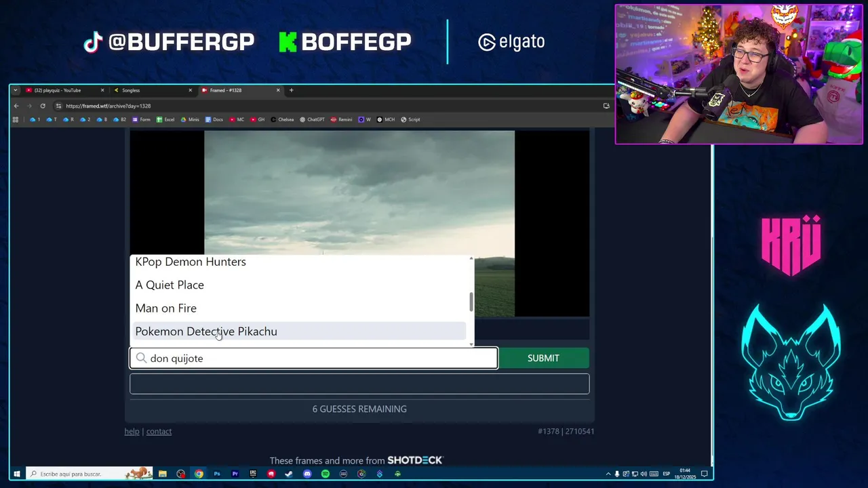Open the 'B' cloud bookmark

click(x=102, y=119)
